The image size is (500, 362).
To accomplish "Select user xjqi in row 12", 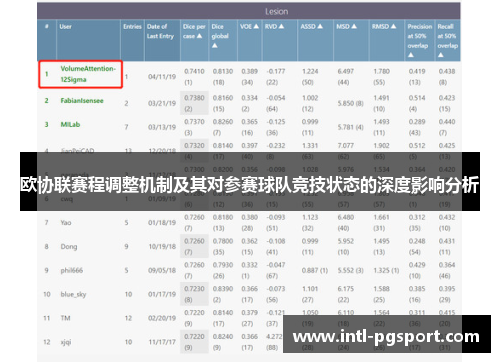I will point(66,342).
